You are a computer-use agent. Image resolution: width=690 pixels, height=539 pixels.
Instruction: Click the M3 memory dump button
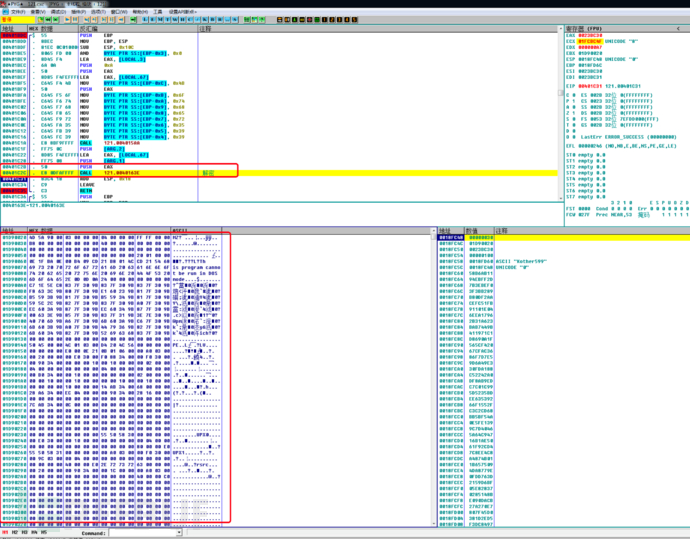click(x=25, y=532)
